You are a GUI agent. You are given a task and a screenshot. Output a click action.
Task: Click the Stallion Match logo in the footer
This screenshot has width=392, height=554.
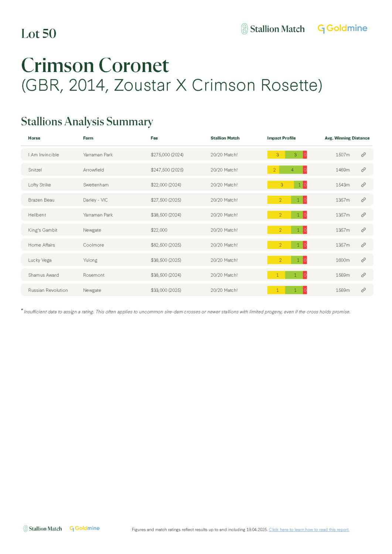(42, 529)
